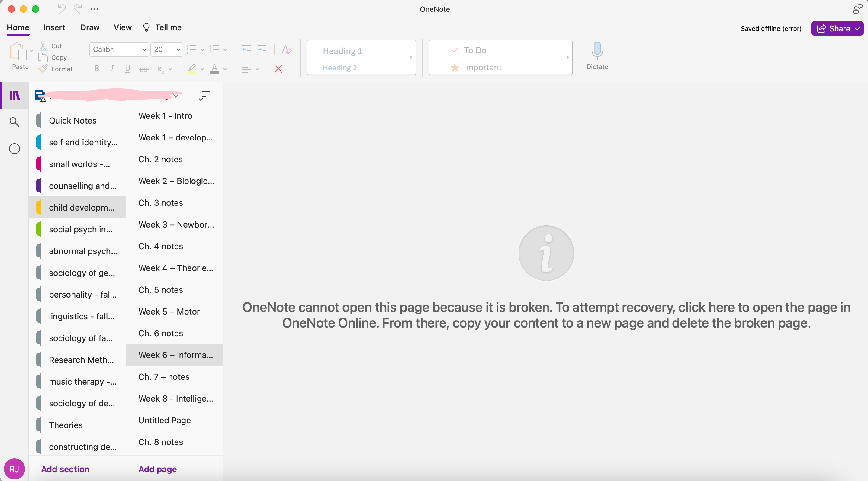Increase indent with indent icon
The height and width of the screenshot is (481, 868).
click(x=262, y=50)
